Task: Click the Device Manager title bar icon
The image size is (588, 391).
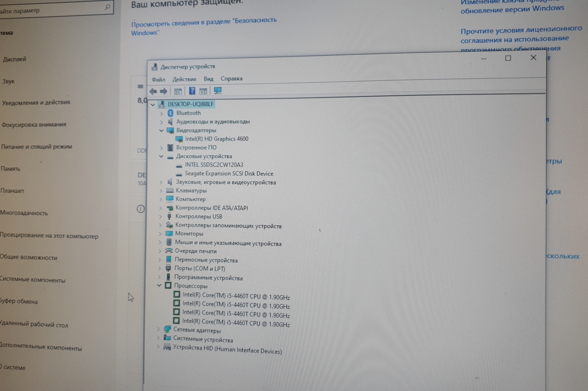Action: coord(155,67)
